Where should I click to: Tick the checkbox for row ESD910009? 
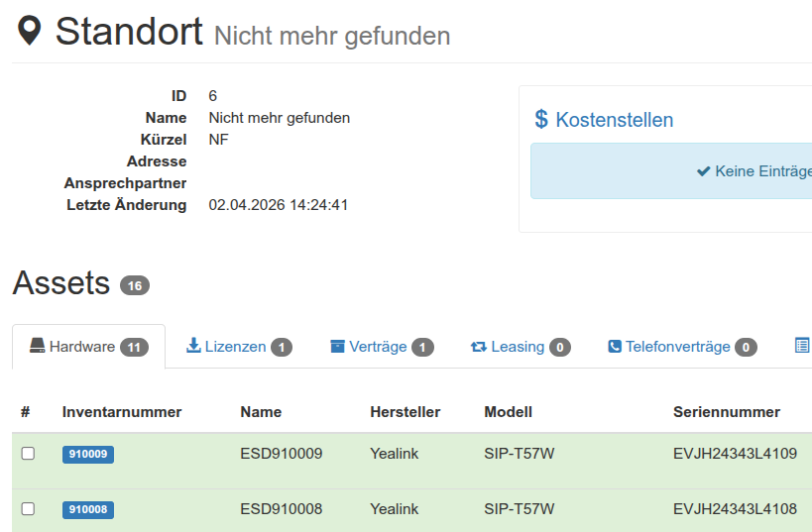[28, 454]
